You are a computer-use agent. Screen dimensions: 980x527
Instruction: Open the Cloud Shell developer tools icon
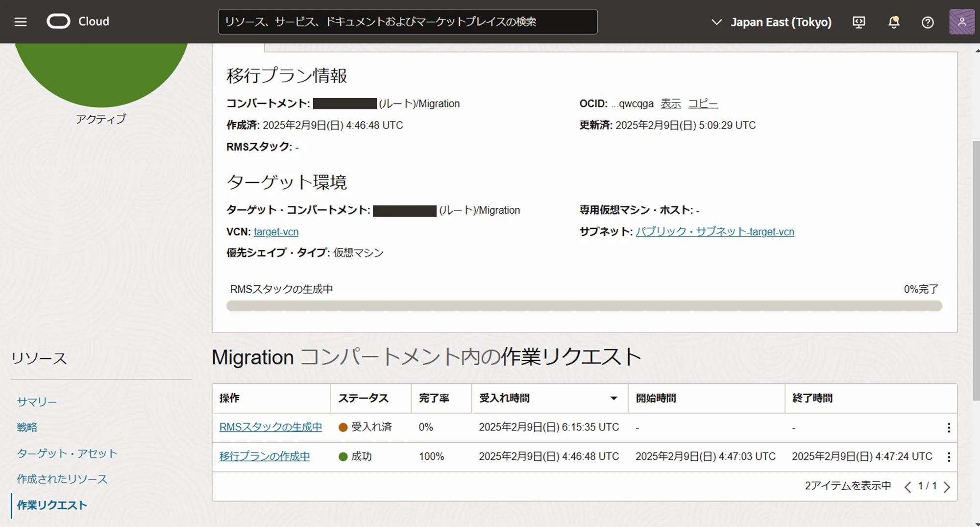[x=859, y=22]
